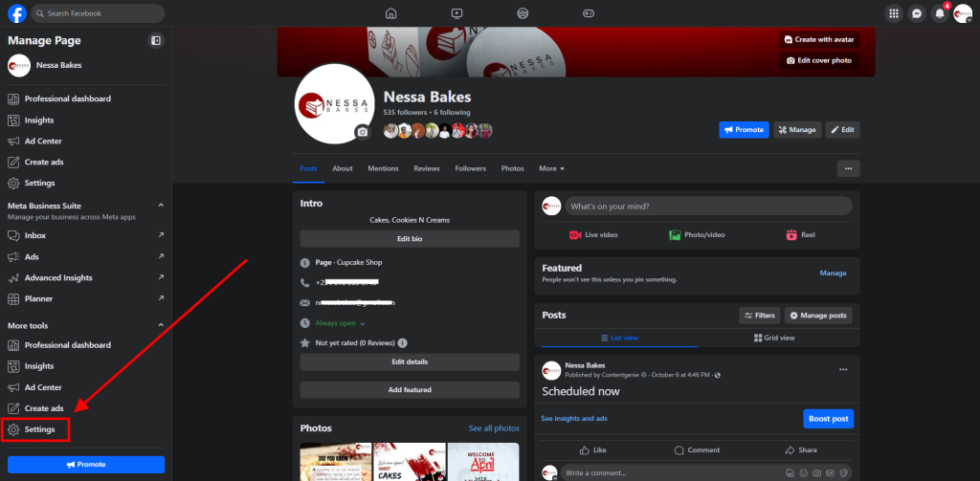This screenshot has width=980, height=481.
Task: Switch to the Mentions tab
Action: tap(383, 168)
